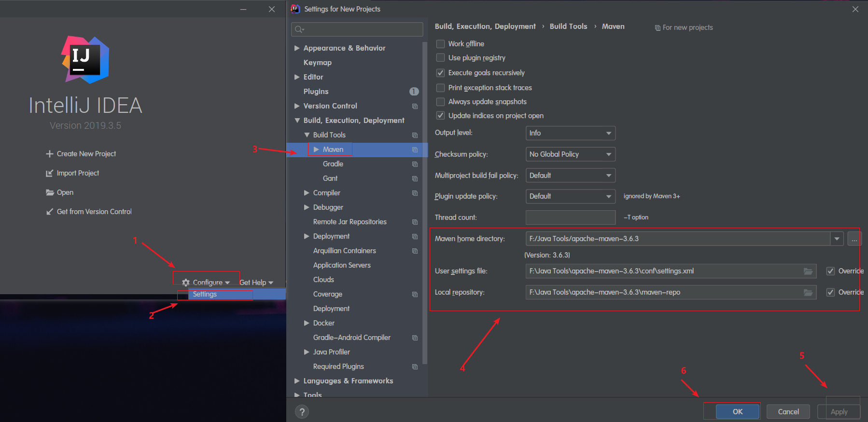The height and width of the screenshot is (422, 868).
Task: Click the Apply button
Action: tap(839, 412)
